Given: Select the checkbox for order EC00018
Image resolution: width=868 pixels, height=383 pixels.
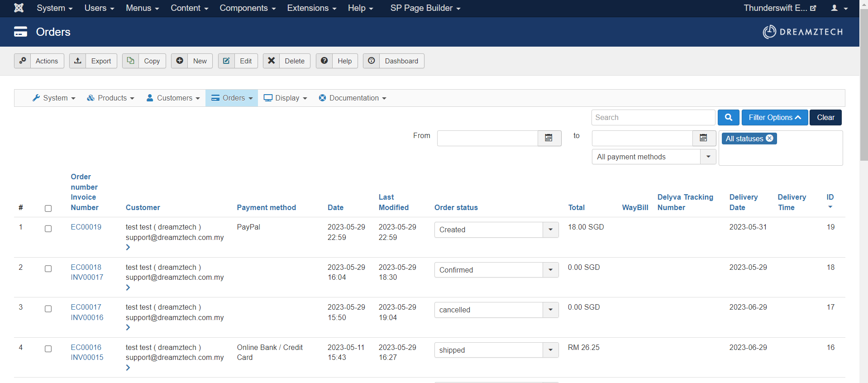Looking at the screenshot, I should click(48, 268).
